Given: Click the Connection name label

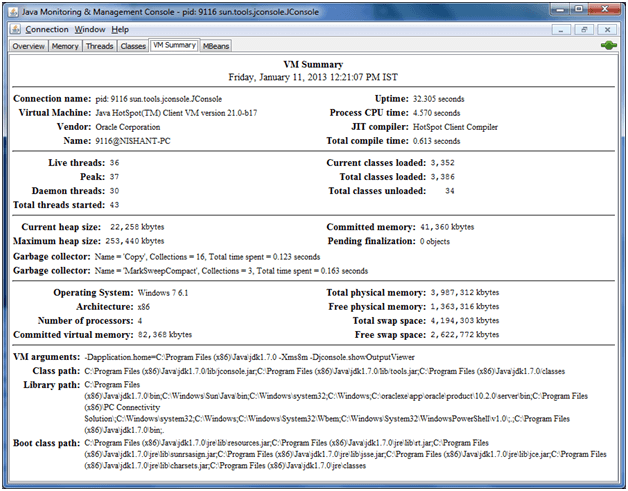Looking at the screenshot, I should point(52,99).
